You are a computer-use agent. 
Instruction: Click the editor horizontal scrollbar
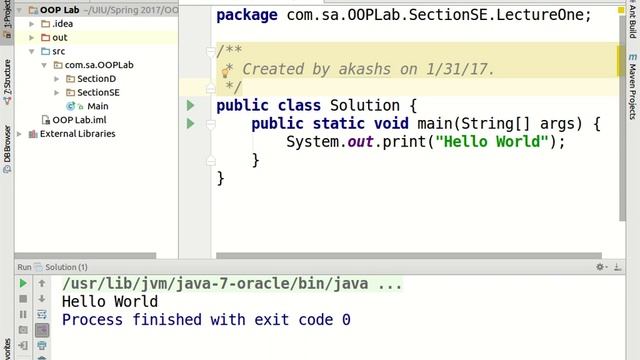[x=409, y=256]
